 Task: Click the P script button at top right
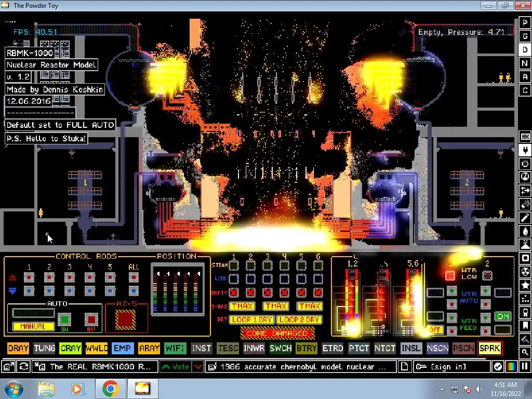[x=525, y=22]
